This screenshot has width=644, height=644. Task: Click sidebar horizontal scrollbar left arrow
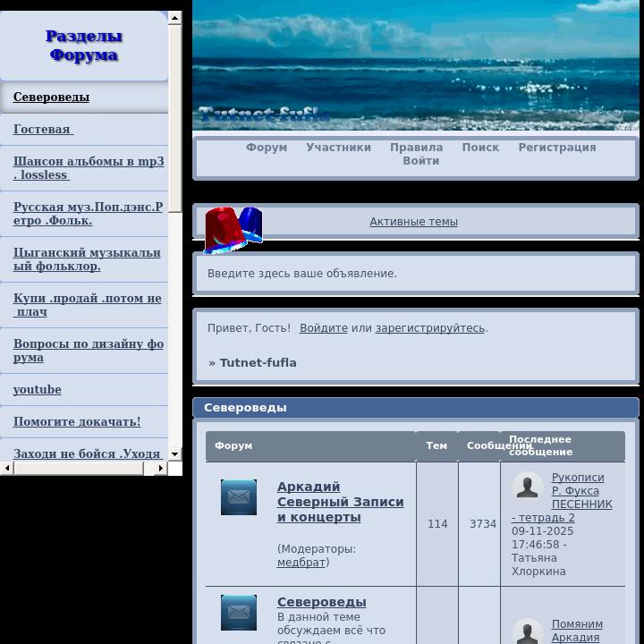(7, 468)
